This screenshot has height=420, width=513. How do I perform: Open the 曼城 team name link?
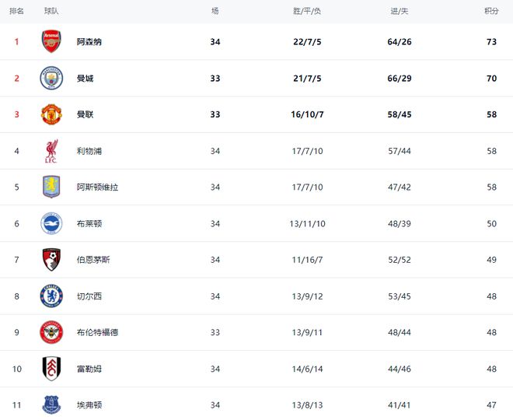[85, 79]
